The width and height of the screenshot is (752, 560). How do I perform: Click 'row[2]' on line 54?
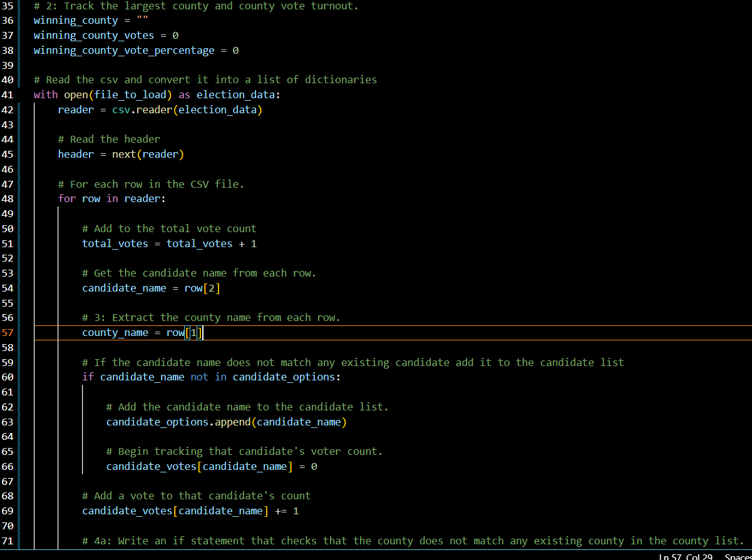[201, 288]
